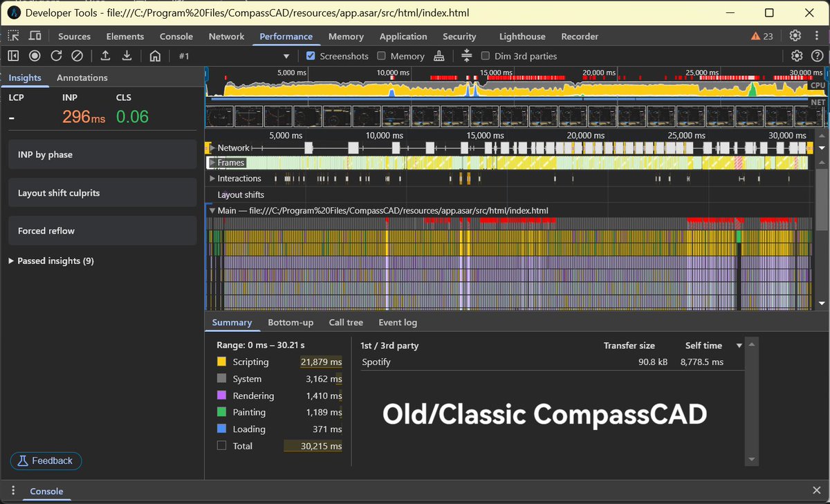Screen dimensions: 830x504
Task: Click the upload (load profile) icon
Action: pyautogui.click(x=105, y=56)
